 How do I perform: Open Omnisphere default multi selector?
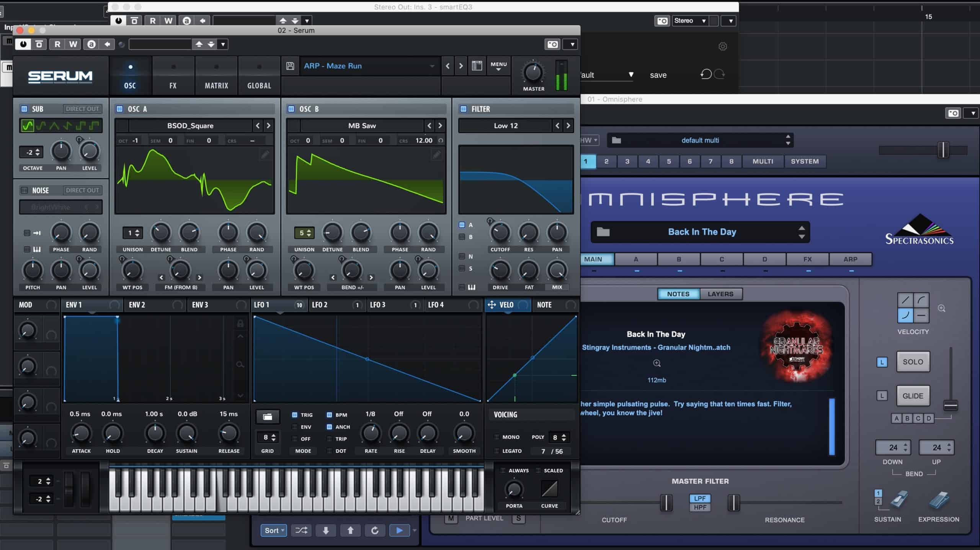coord(700,140)
